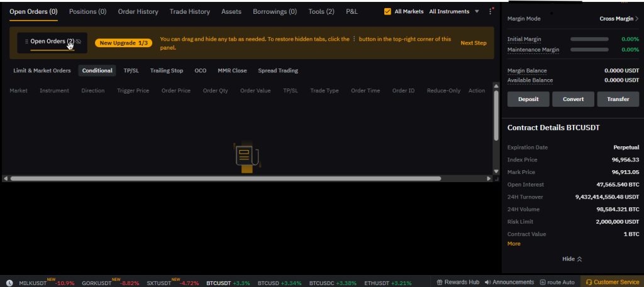Open the Borrowings (0) tab
This screenshot has height=287, width=644.
point(275,11)
